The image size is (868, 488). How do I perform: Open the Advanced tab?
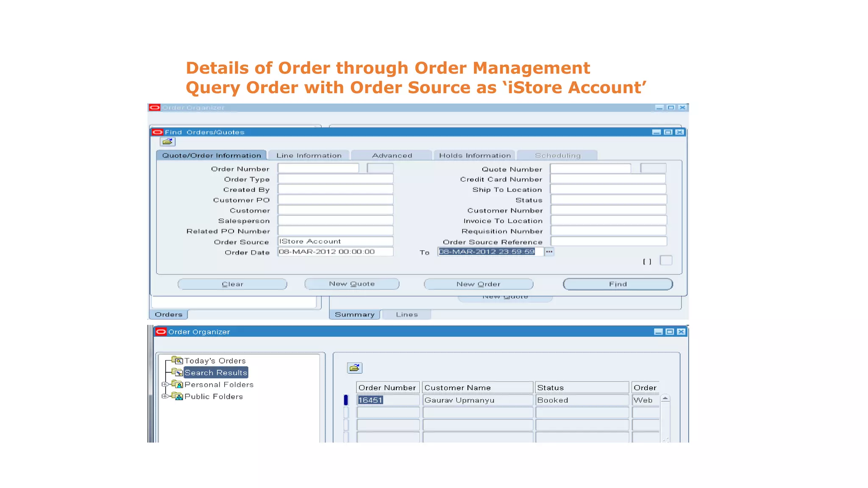coord(392,155)
